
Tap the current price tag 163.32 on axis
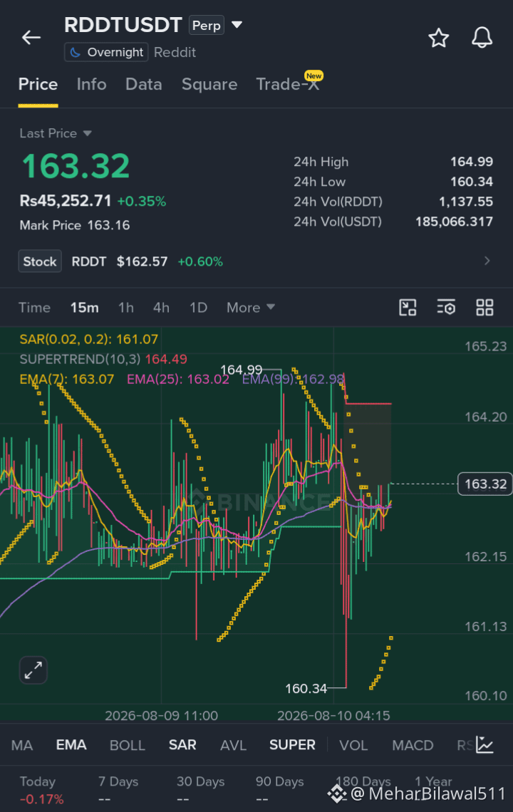tap(485, 484)
